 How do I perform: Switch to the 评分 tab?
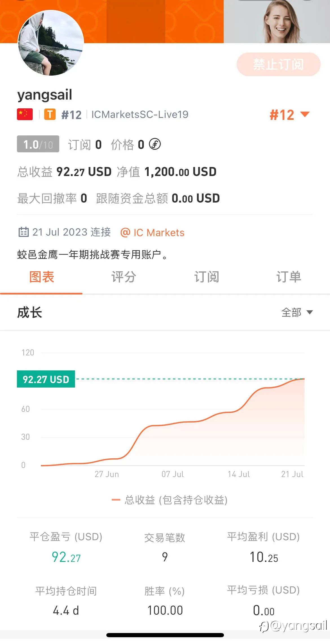[124, 277]
